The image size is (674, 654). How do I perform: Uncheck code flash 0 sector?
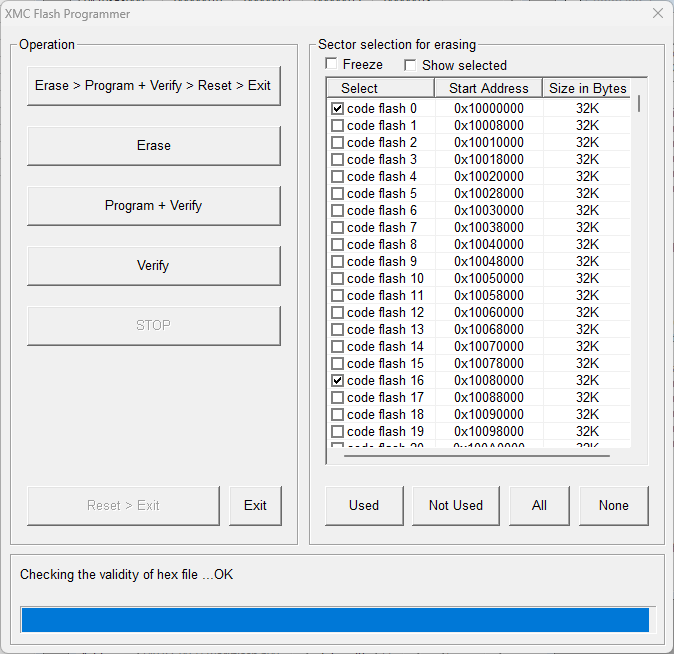coord(337,109)
